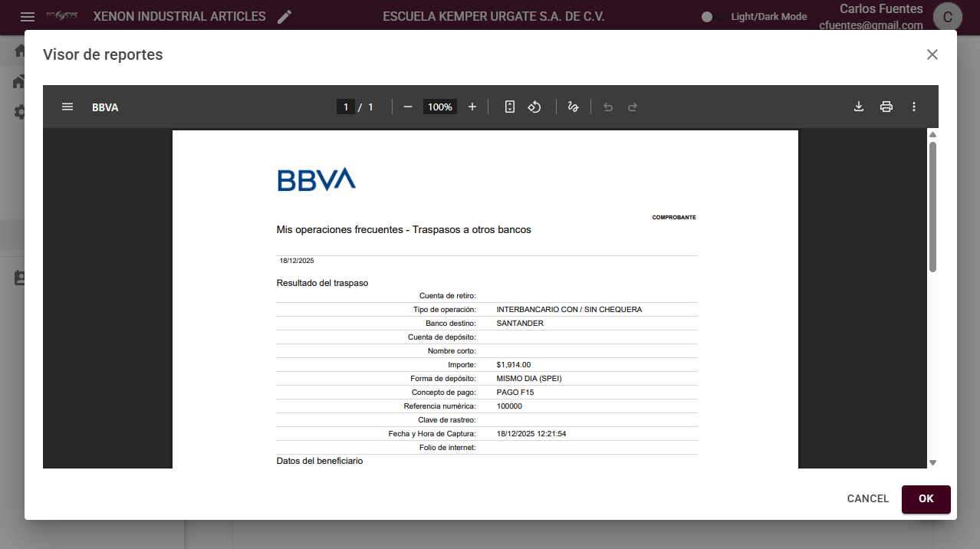980x549 pixels.
Task: Download the BBVA receipt PDF
Action: (859, 107)
